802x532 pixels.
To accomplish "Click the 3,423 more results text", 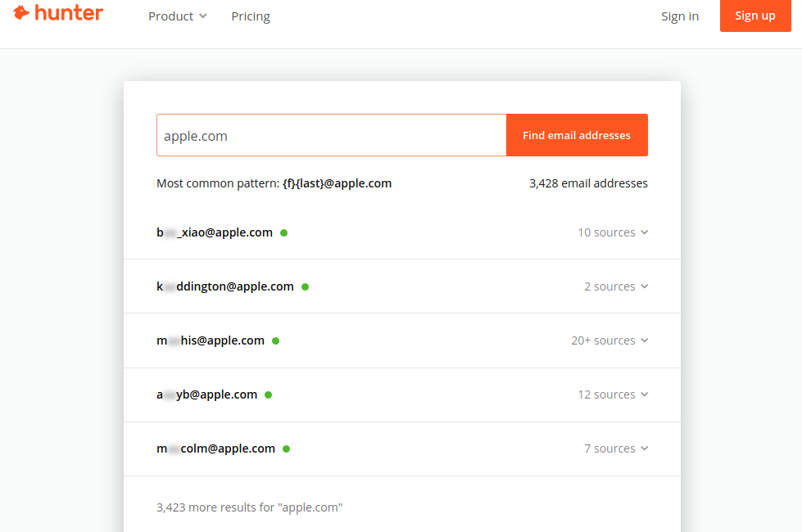I will [x=250, y=507].
